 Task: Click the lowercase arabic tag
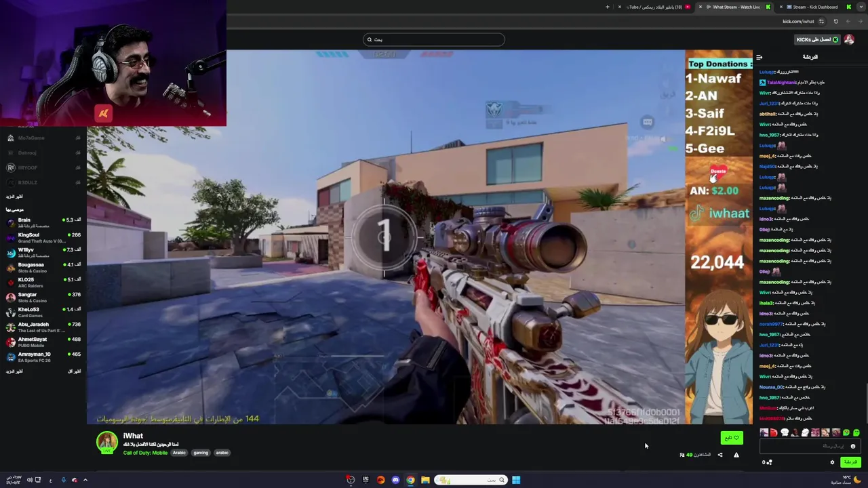coord(222,453)
